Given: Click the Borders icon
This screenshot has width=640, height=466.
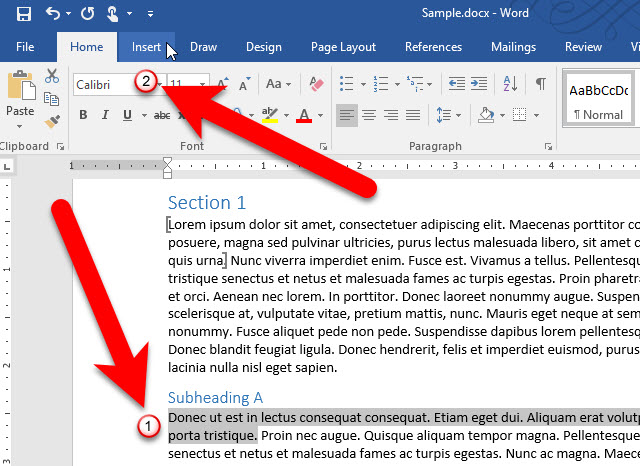Looking at the screenshot, I should pyautogui.click(x=519, y=115).
